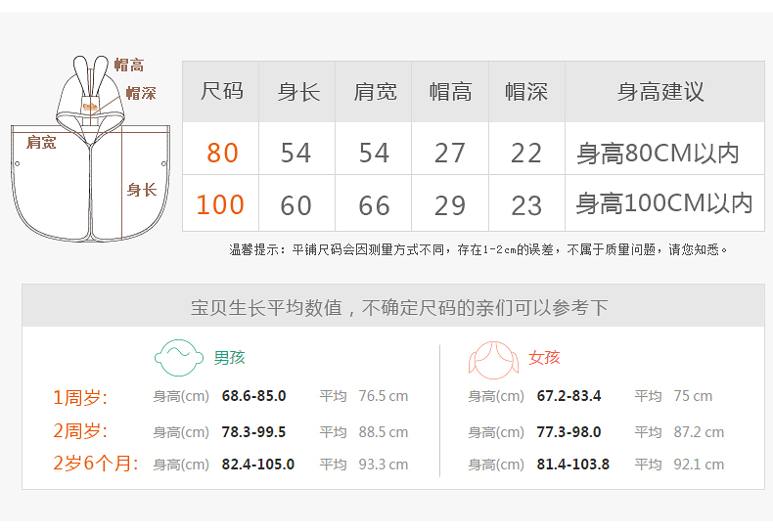Click the 帽高 column header

pyautogui.click(x=450, y=92)
